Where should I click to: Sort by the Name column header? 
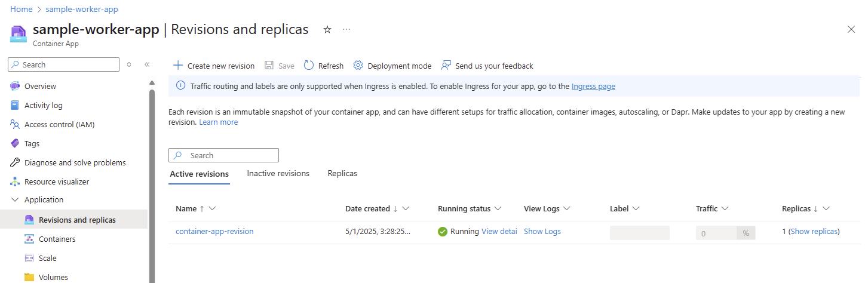[x=186, y=208]
